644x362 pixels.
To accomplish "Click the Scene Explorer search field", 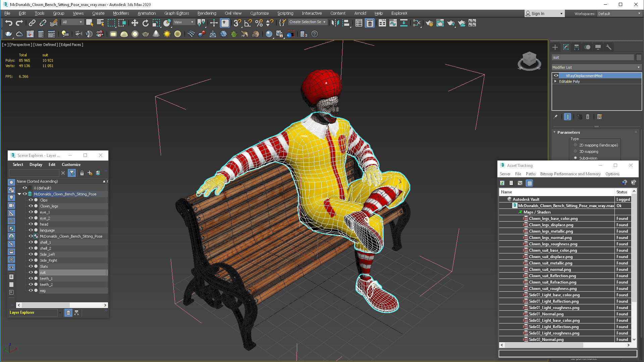I will 34,173.
